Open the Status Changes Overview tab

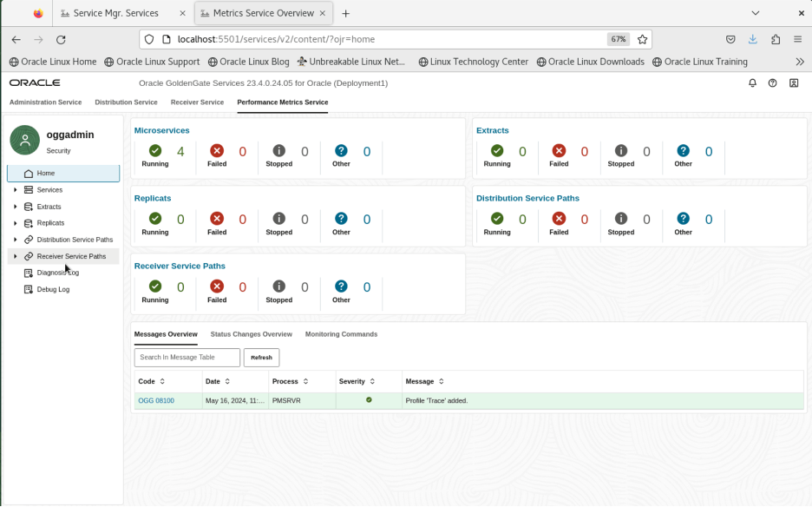[x=252, y=334]
